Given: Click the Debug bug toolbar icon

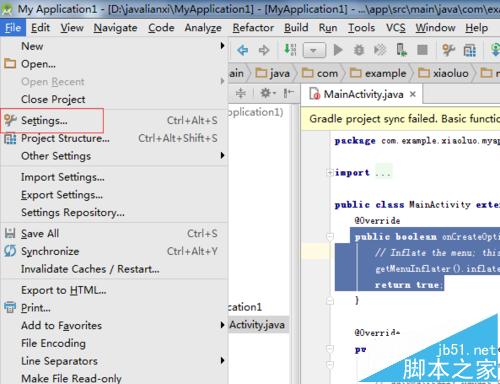Looking at the screenshot, I should pos(359,50).
